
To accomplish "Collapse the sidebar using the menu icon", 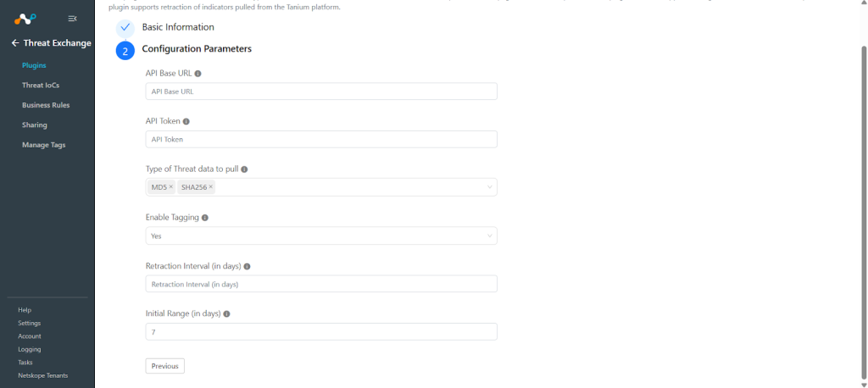I will pos(72,19).
